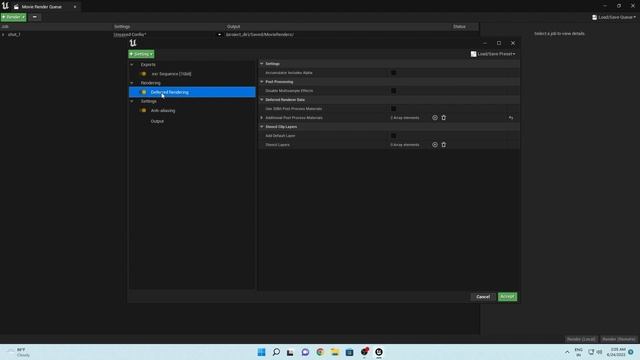
Task: Toggle the .exr Sequence export enable icon
Action: click(143, 74)
